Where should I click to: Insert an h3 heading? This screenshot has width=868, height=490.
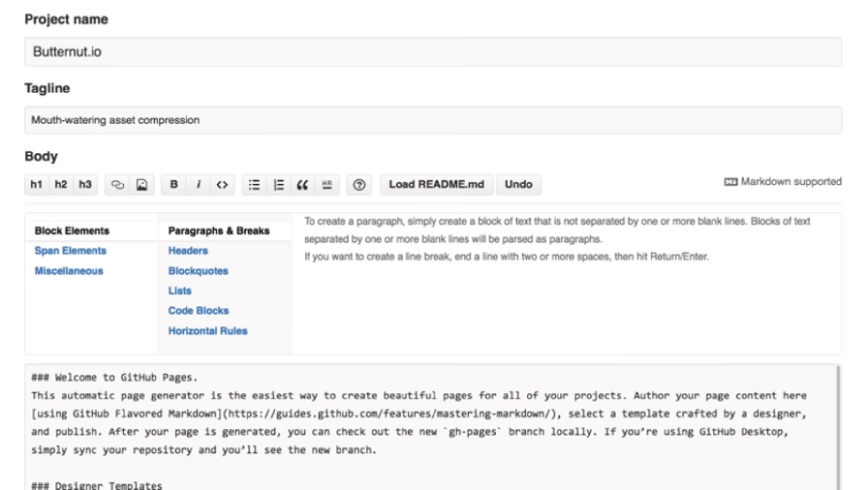click(85, 184)
